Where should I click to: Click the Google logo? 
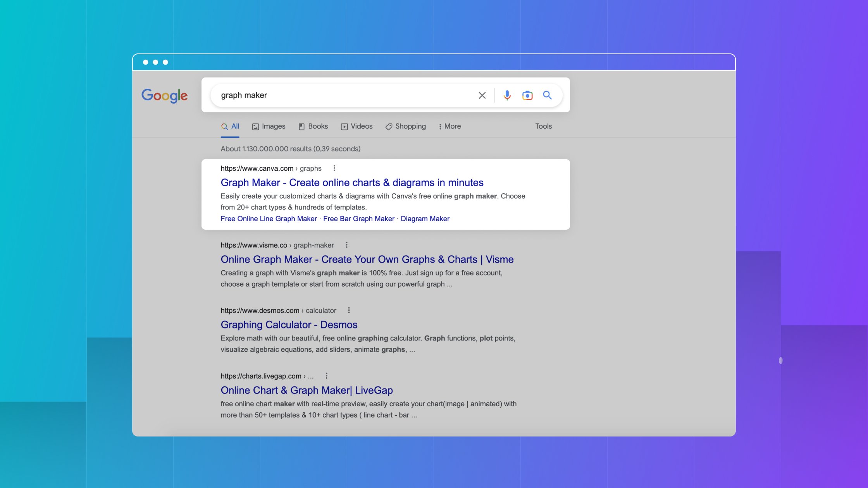(x=164, y=95)
